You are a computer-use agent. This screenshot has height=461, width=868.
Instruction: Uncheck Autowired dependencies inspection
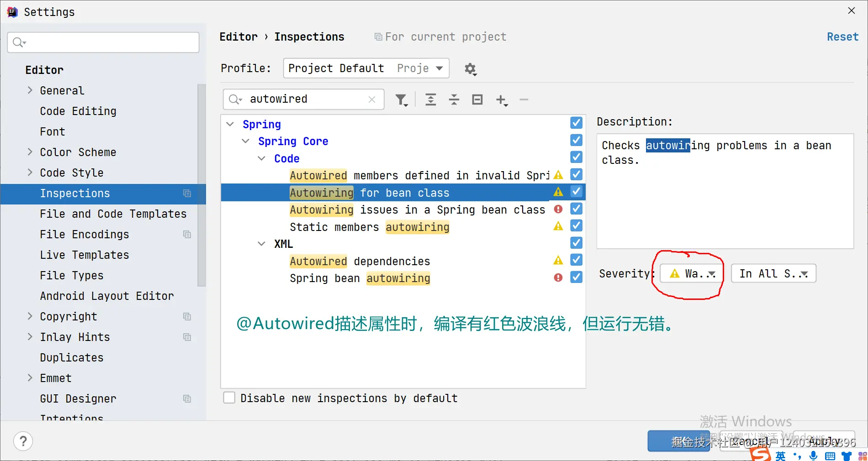577,260
